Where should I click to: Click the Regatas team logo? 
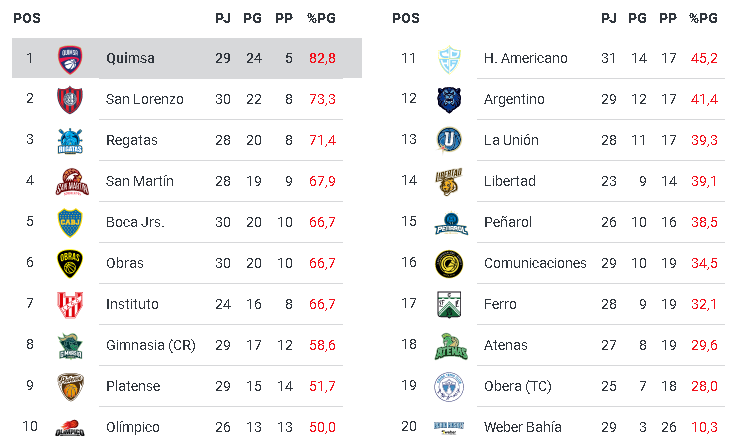[x=70, y=140]
